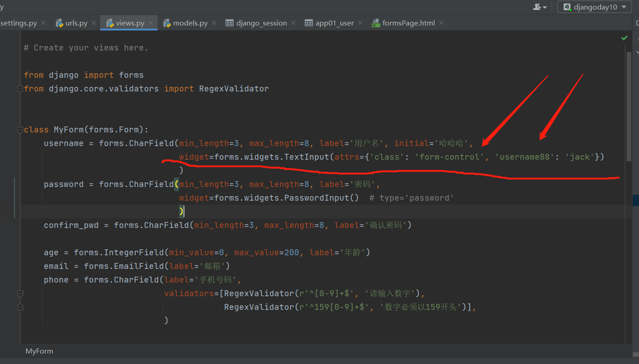Click the IntegerField text on the age line
Screen dimensions: 639x364
pos(134,253)
